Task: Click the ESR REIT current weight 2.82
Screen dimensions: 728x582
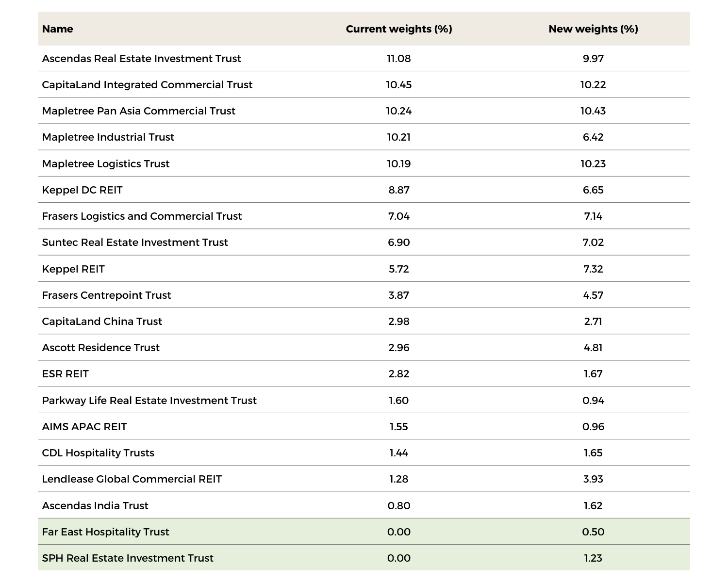Action: [399, 373]
